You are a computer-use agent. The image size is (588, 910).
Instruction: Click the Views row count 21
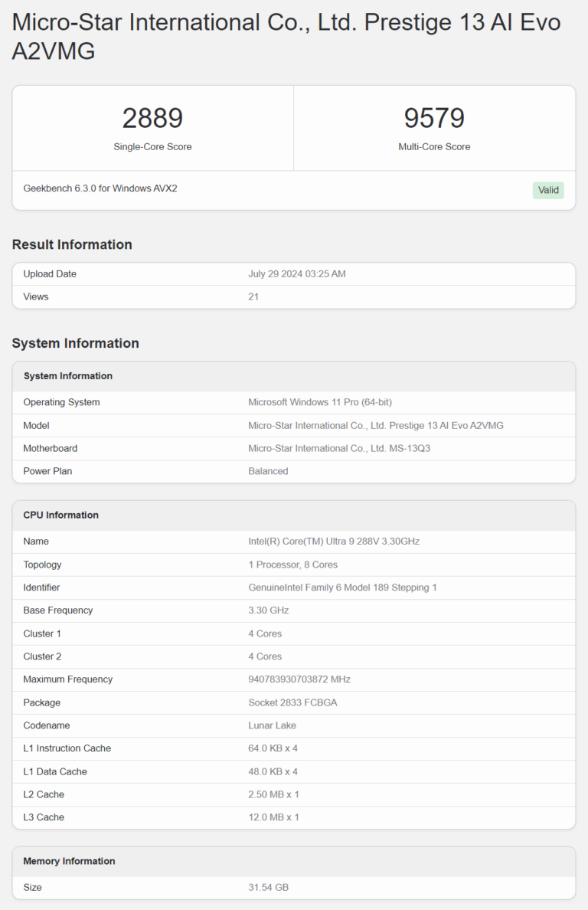coord(253,296)
